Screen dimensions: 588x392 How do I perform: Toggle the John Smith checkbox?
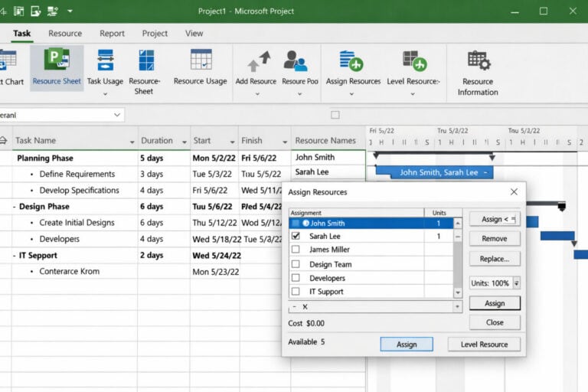click(x=296, y=224)
